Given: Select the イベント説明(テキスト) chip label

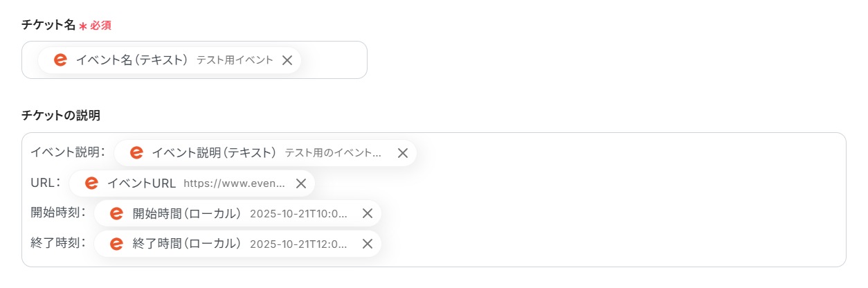Looking at the screenshot, I should [214, 153].
